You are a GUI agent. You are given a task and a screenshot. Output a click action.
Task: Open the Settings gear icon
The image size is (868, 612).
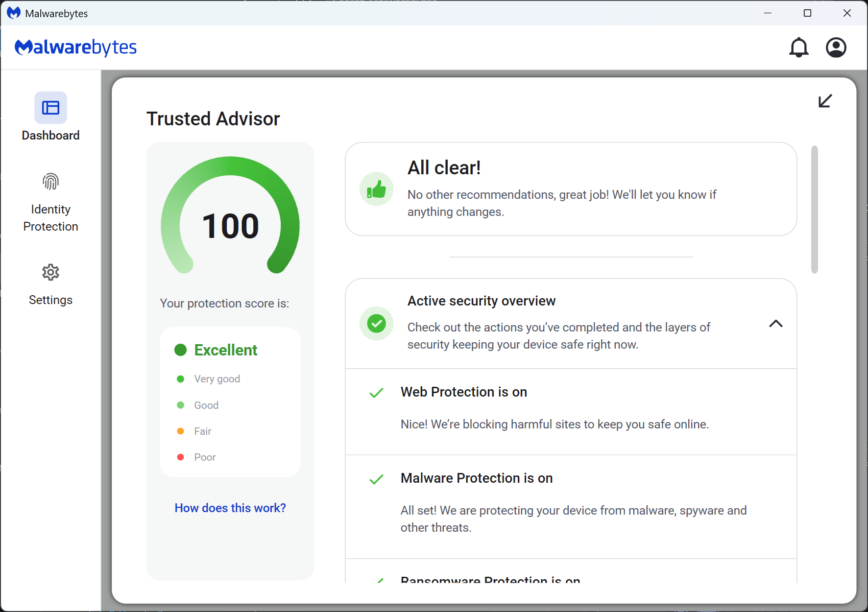point(50,272)
